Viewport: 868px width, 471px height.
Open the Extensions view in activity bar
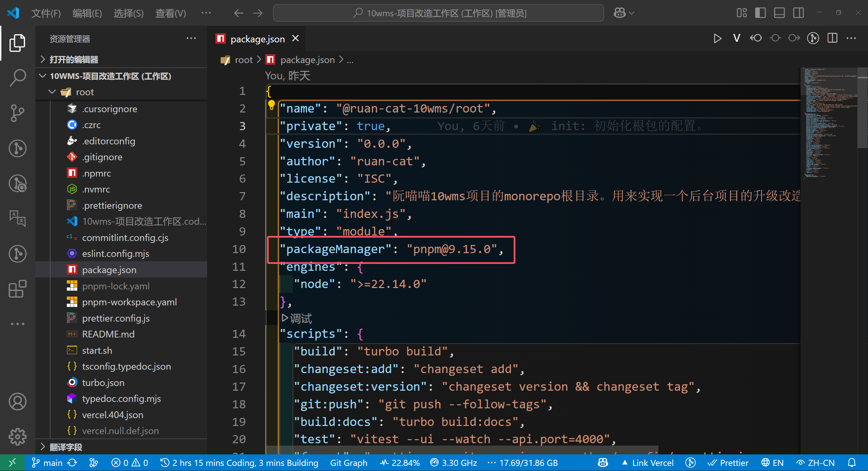pos(17,289)
